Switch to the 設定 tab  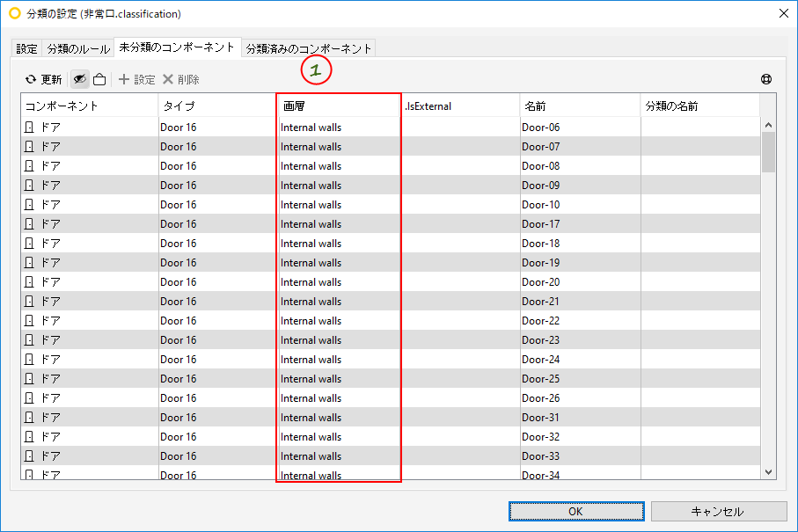tap(26, 48)
